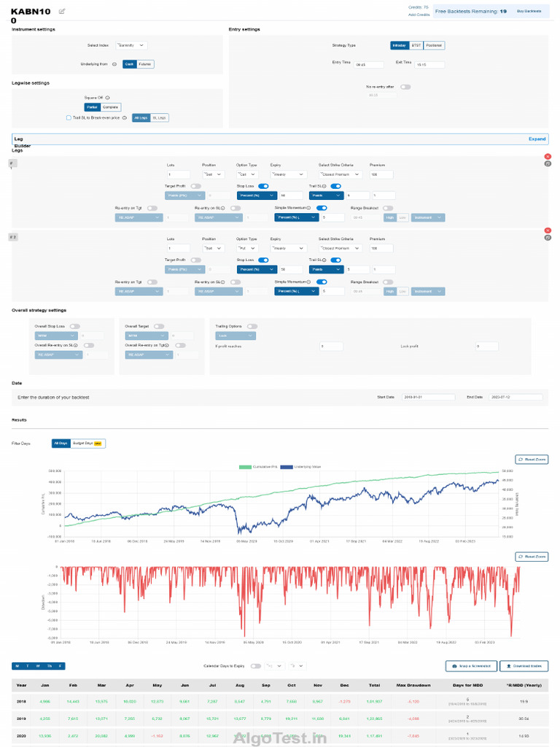
Task: Select the Budget Days filter tab
Action: coord(87,444)
